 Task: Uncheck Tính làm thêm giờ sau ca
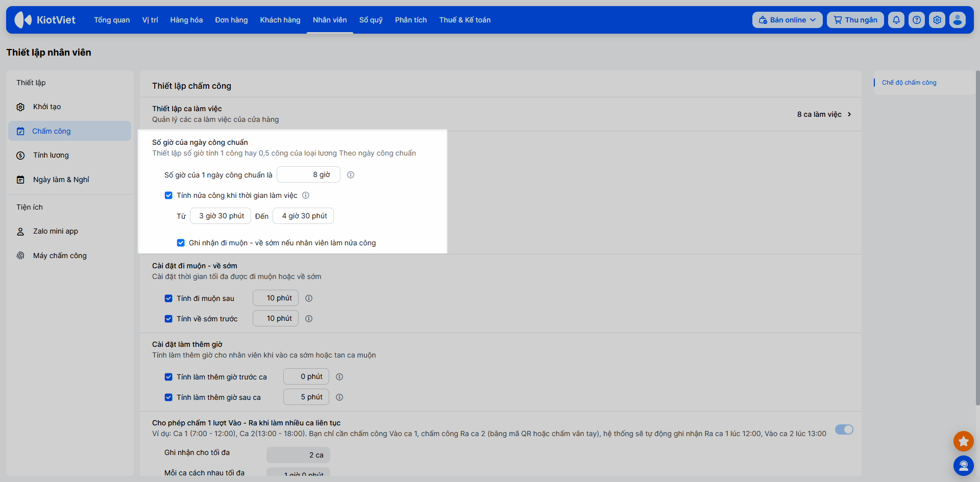[x=168, y=397]
